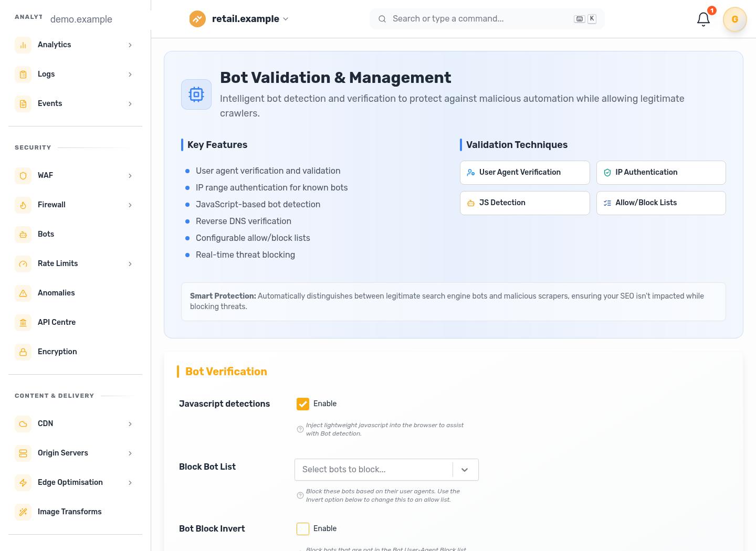Viewport: 756px width, 551px height.
Task: Open the user avatar menu
Action: point(734,19)
